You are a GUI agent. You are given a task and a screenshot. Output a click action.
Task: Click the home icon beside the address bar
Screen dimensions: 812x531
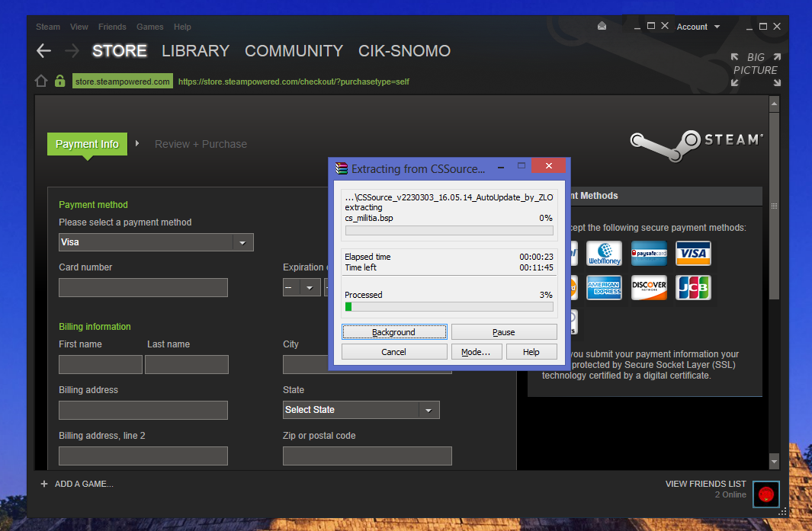(x=41, y=82)
